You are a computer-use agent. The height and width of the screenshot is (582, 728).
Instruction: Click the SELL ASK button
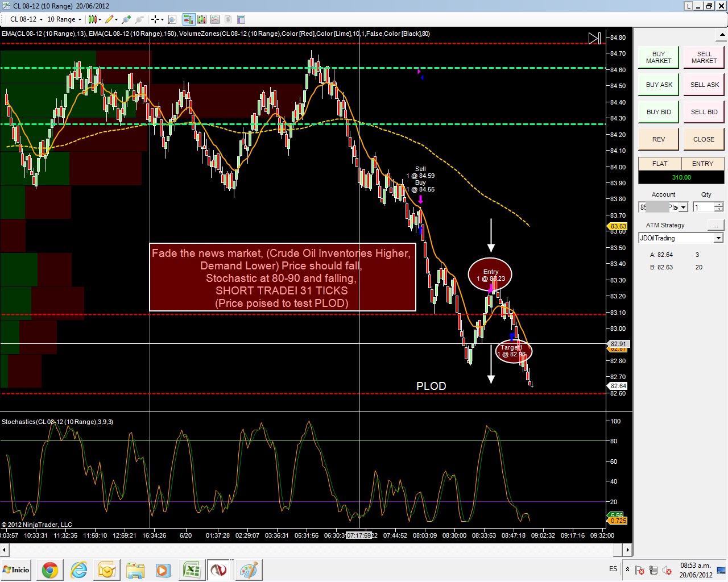[704, 85]
